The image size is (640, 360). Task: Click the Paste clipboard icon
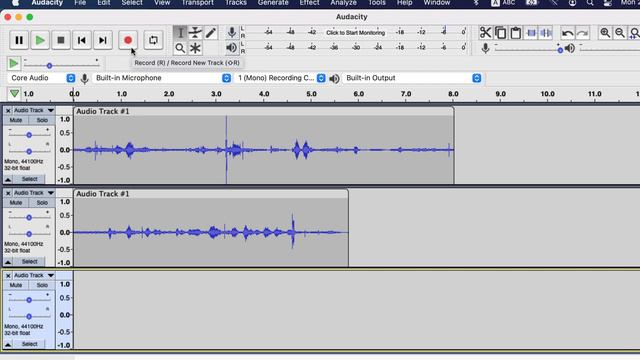516,33
